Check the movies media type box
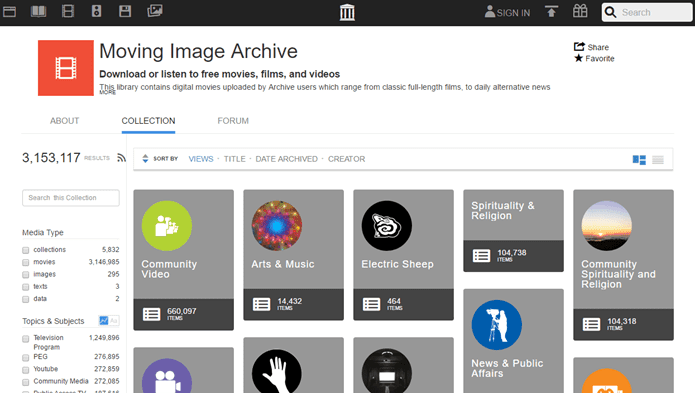This screenshot has width=695, height=393. (26, 263)
